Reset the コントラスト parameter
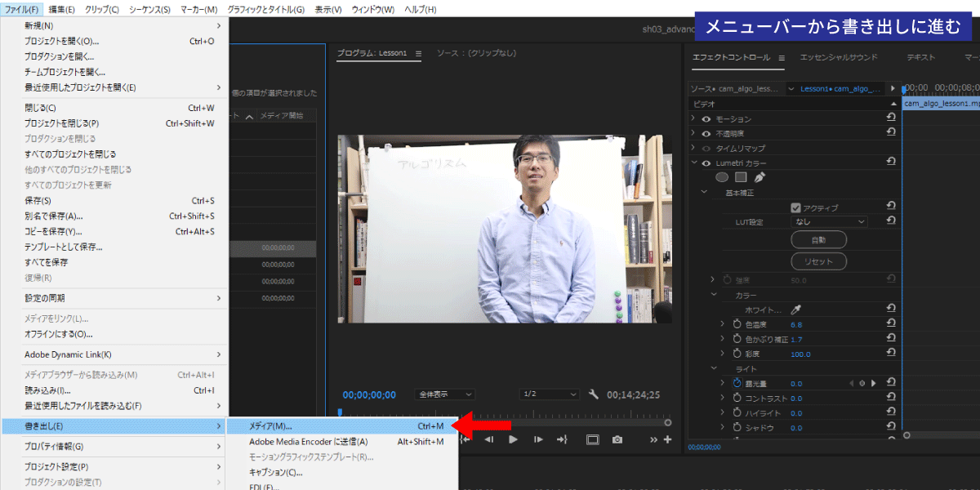 [891, 398]
